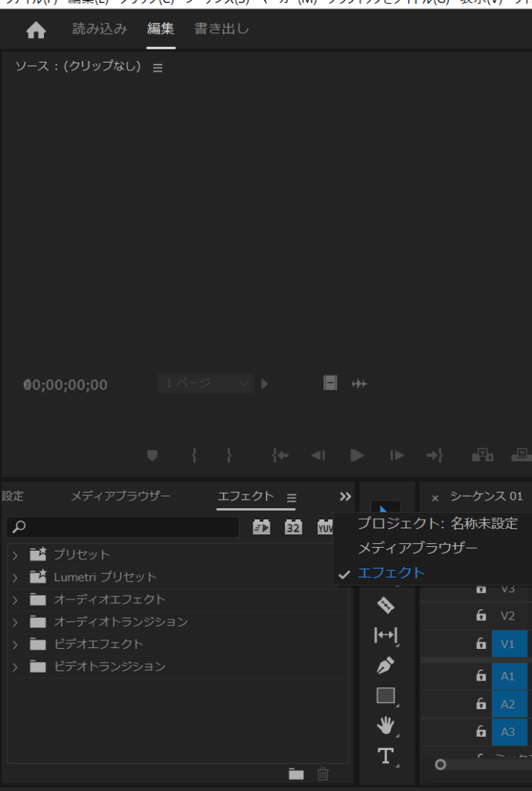Viewport: 532px width, 791px height.
Task: Select the Razor tool
Action: point(385,604)
